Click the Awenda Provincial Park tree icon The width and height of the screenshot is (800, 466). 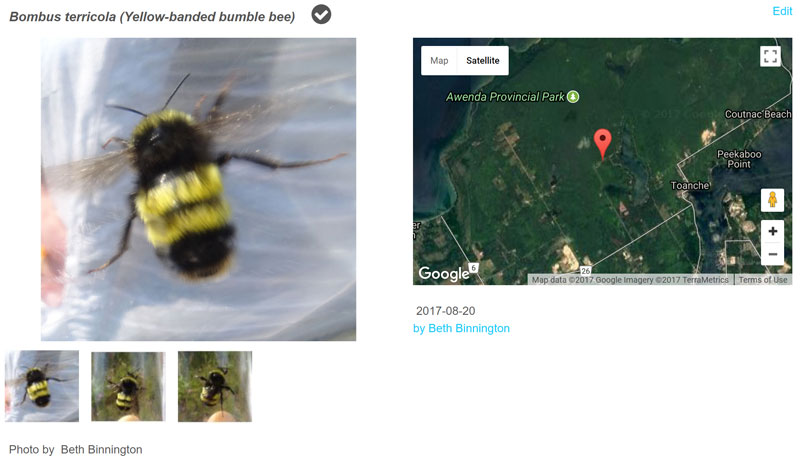[573, 96]
